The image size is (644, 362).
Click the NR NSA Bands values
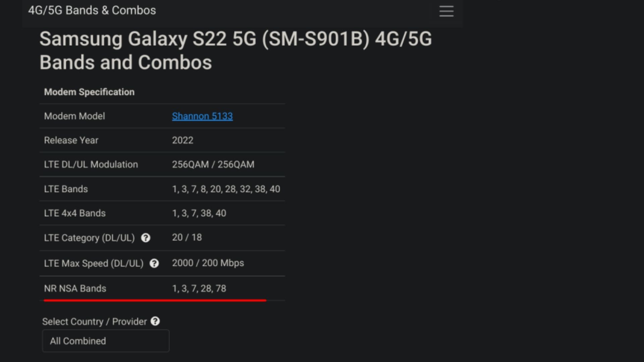(199, 289)
